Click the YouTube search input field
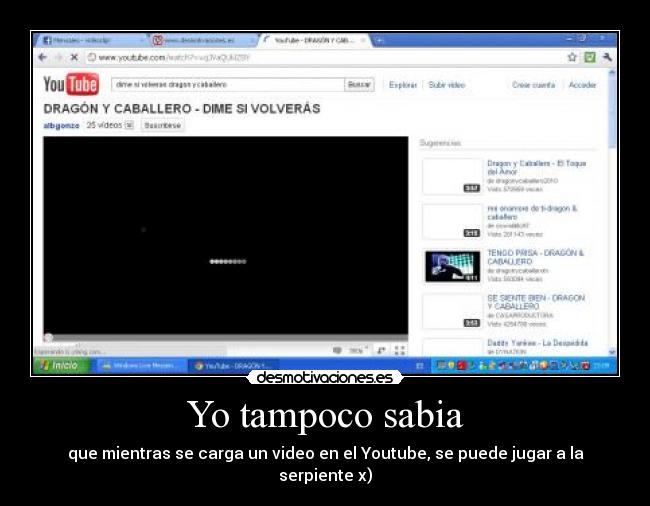Viewport: 650px width, 506px height. (x=228, y=85)
